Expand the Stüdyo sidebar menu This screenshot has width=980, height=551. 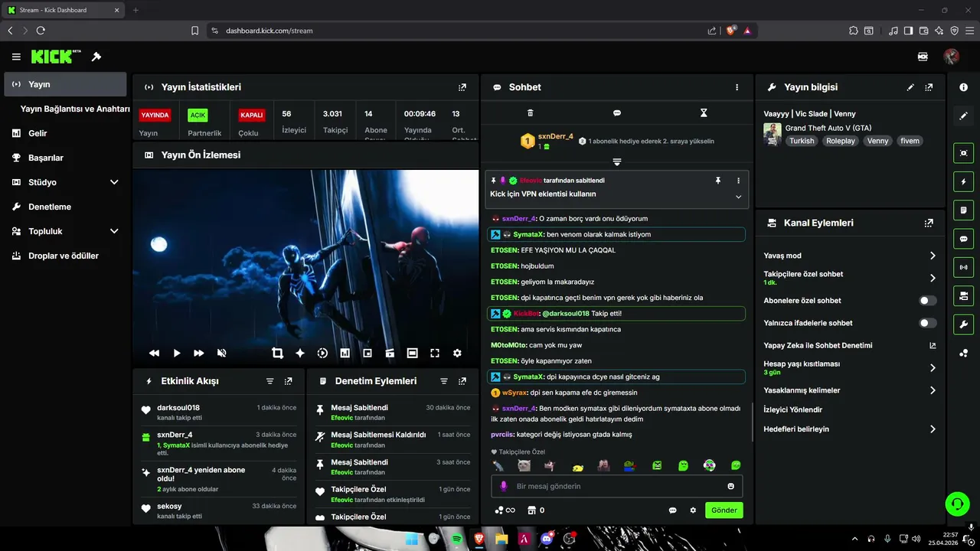tap(114, 182)
